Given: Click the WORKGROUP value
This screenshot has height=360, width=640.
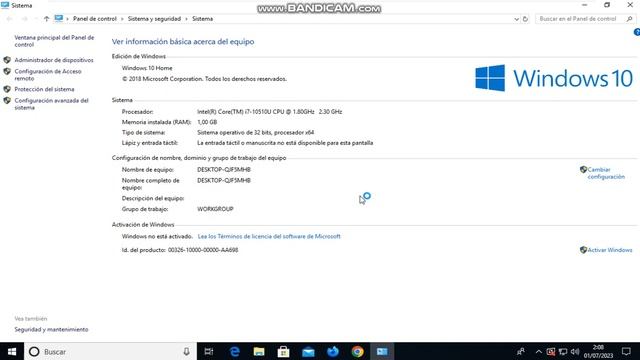Looking at the screenshot, I should click(215, 209).
